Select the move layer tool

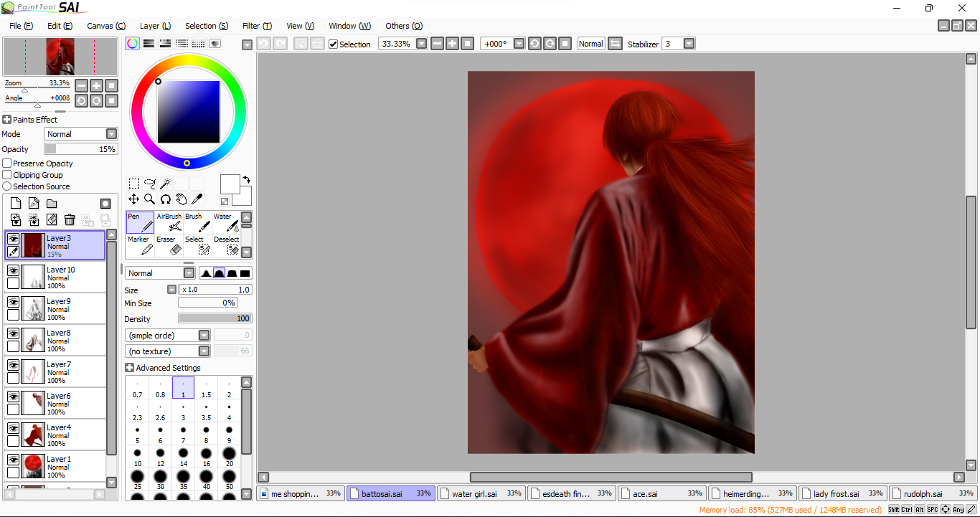(134, 199)
